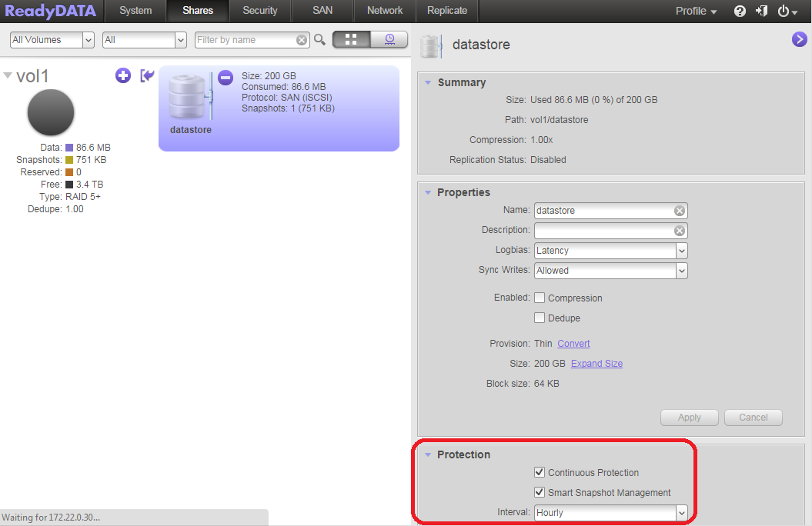The width and height of the screenshot is (812, 526).
Task: Click the magnifying glass search icon
Action: pyautogui.click(x=319, y=39)
